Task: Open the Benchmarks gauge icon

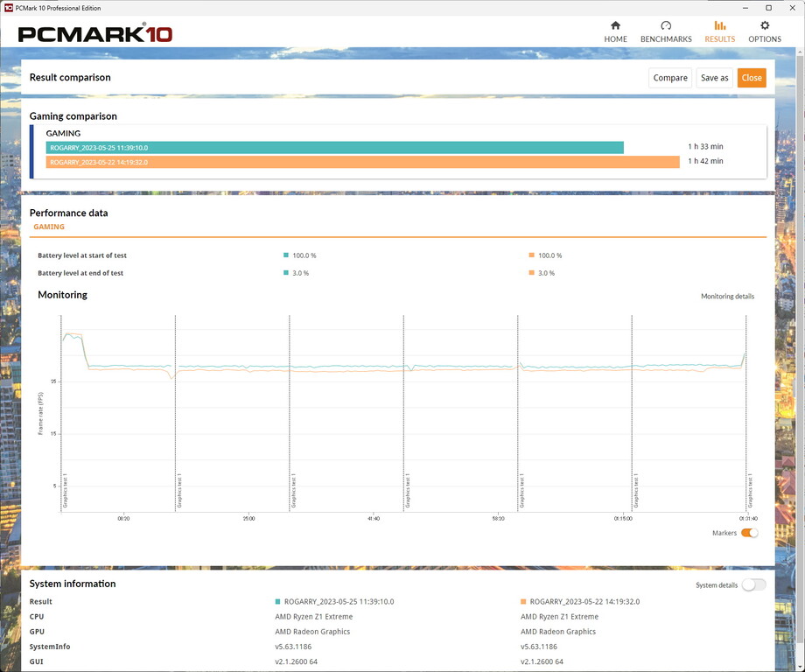Action: pyautogui.click(x=666, y=25)
